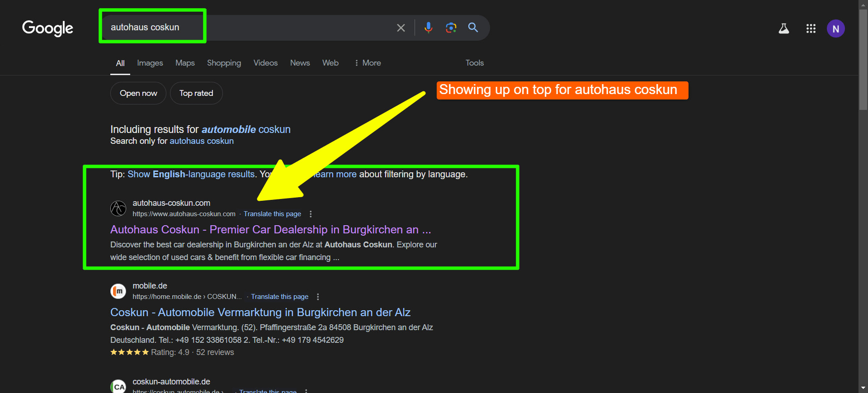The height and width of the screenshot is (393, 868).
Task: Follow the automobile coskun suggested link
Action: (x=246, y=129)
